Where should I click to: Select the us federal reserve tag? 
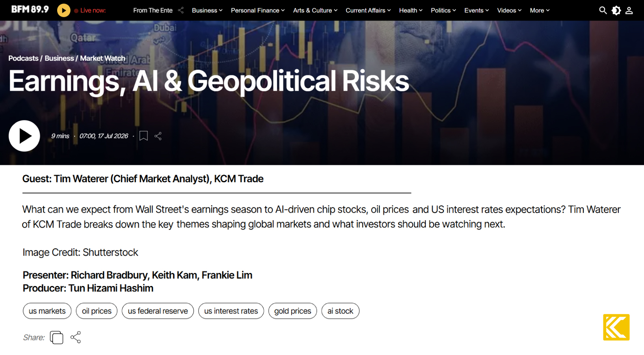click(x=158, y=311)
